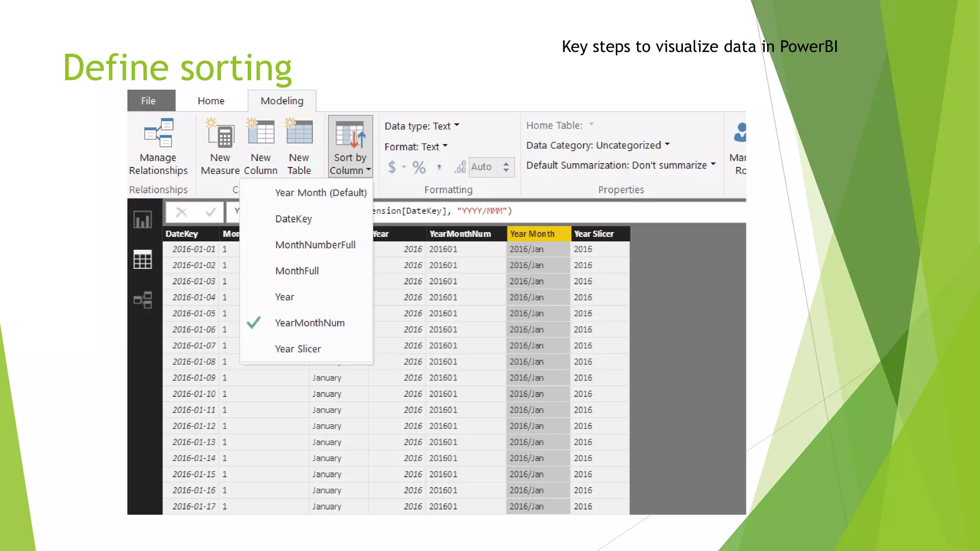
Task: Click Year Slicer column header
Action: (600, 234)
